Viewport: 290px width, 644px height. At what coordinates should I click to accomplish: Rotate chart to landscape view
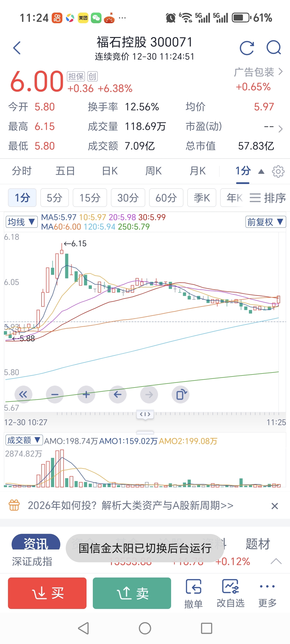click(x=181, y=395)
